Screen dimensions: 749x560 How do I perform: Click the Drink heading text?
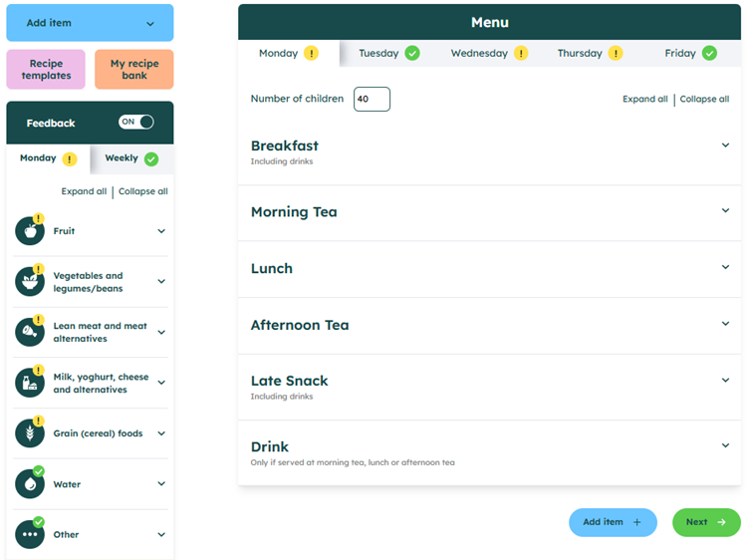click(x=270, y=446)
